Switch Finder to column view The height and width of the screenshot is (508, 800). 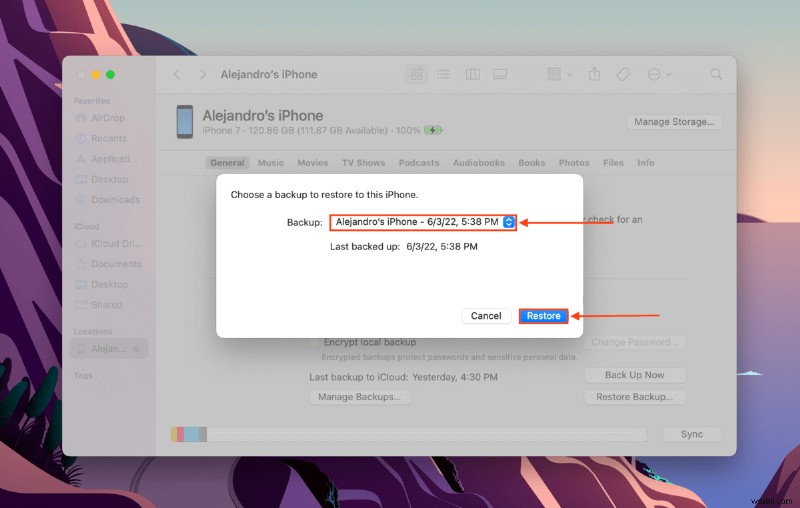(x=472, y=74)
